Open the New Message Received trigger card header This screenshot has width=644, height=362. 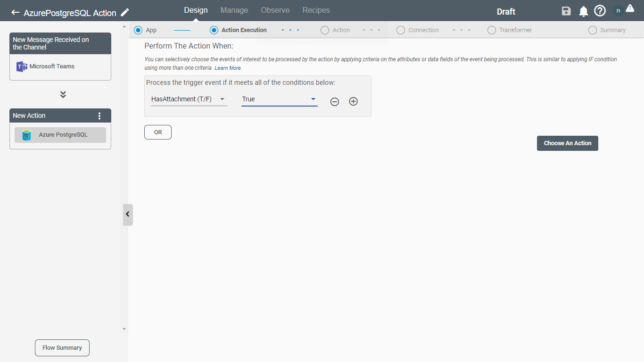click(60, 43)
